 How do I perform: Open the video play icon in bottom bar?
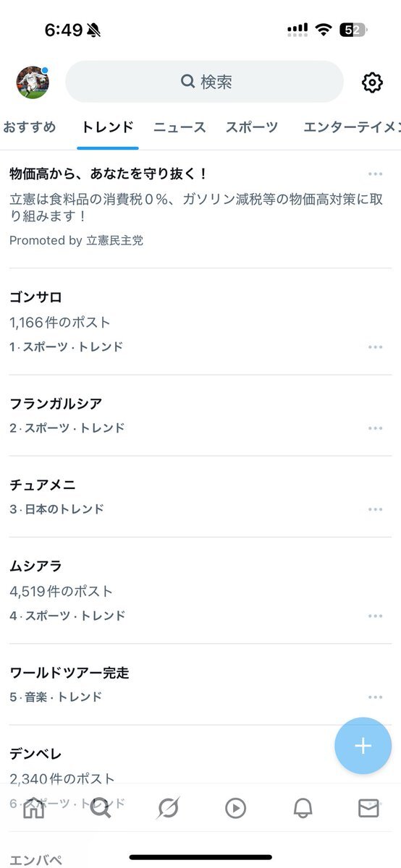tap(235, 808)
